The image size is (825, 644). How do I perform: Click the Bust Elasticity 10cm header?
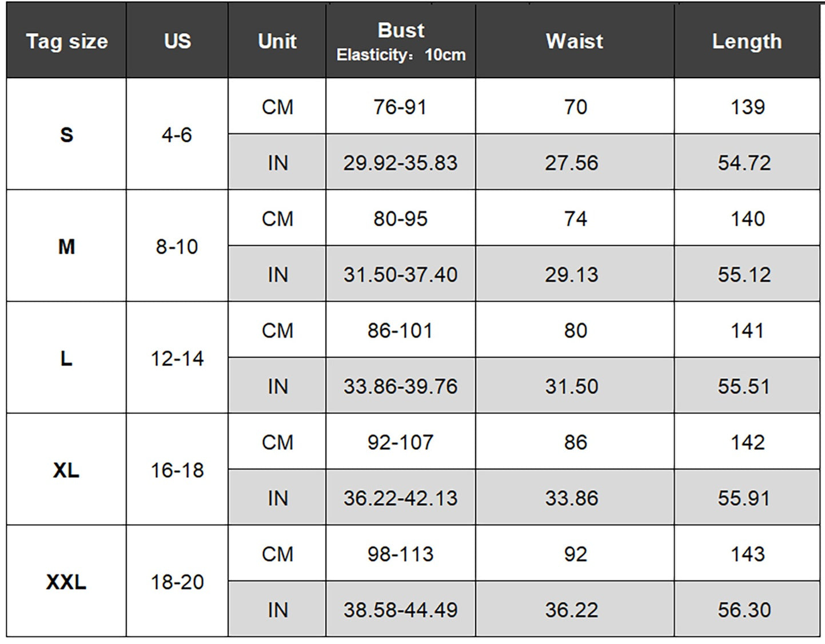(401, 41)
